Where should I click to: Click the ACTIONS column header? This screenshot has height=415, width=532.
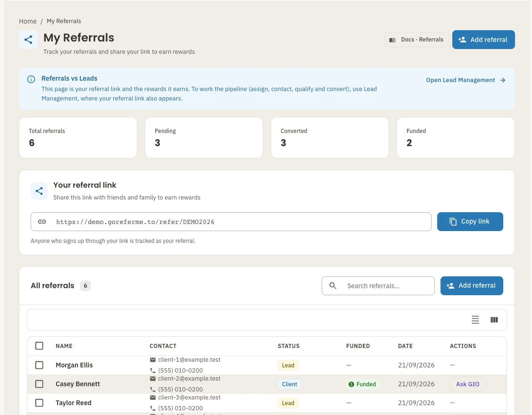pos(463,346)
